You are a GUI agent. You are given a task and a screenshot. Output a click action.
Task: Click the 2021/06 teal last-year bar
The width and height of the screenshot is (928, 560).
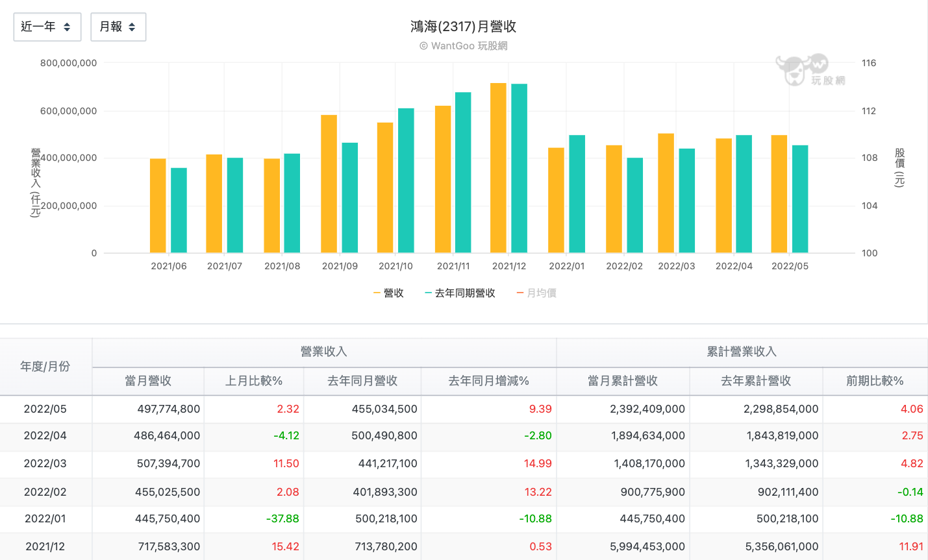(x=179, y=210)
